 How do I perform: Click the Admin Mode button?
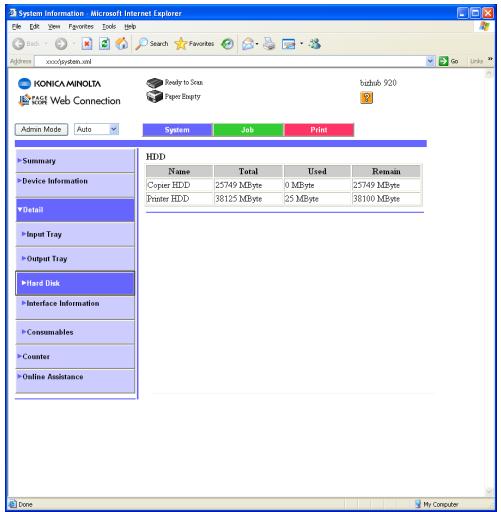[x=41, y=129]
